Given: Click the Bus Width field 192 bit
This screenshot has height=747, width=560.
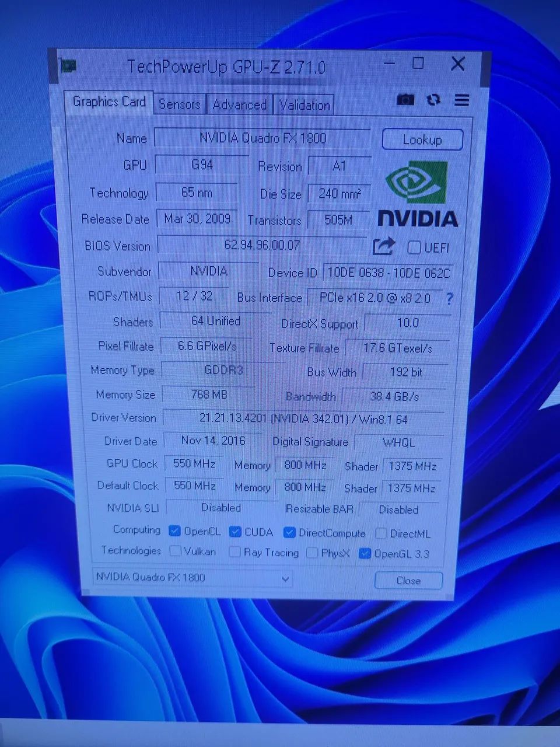Looking at the screenshot, I should coord(406,372).
